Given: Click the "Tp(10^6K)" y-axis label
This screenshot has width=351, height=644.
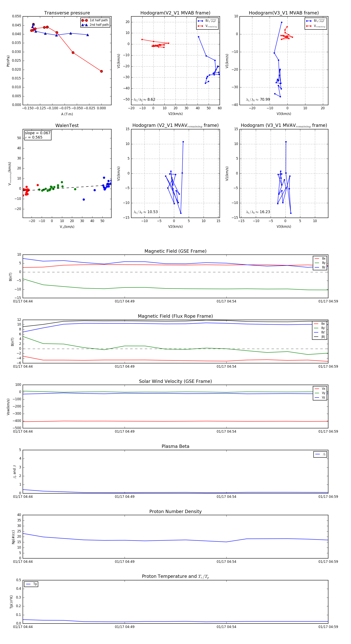Looking at the screenshot, I should 11,602.
